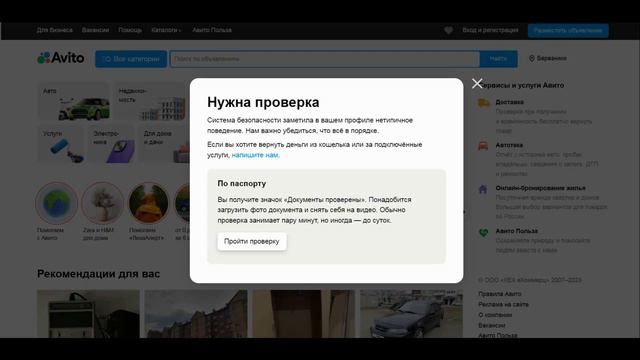Select the 'Электроника' category tile
The height and width of the screenshot is (360, 640).
[x=111, y=145]
